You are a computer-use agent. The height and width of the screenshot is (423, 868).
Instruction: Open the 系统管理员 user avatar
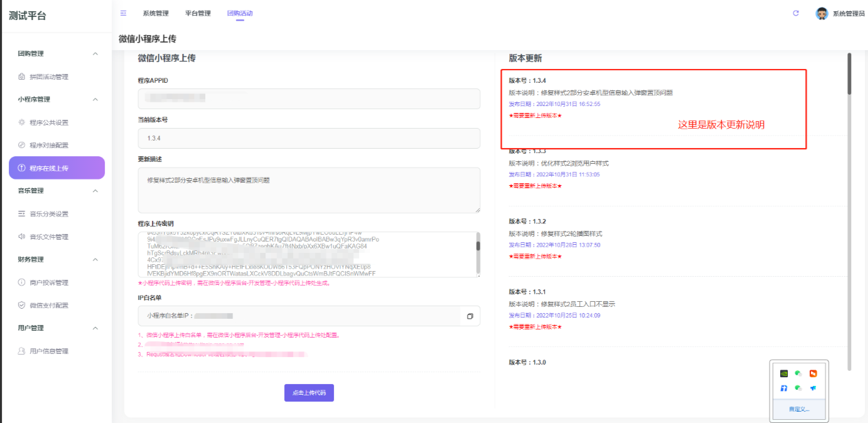pyautogui.click(x=822, y=13)
